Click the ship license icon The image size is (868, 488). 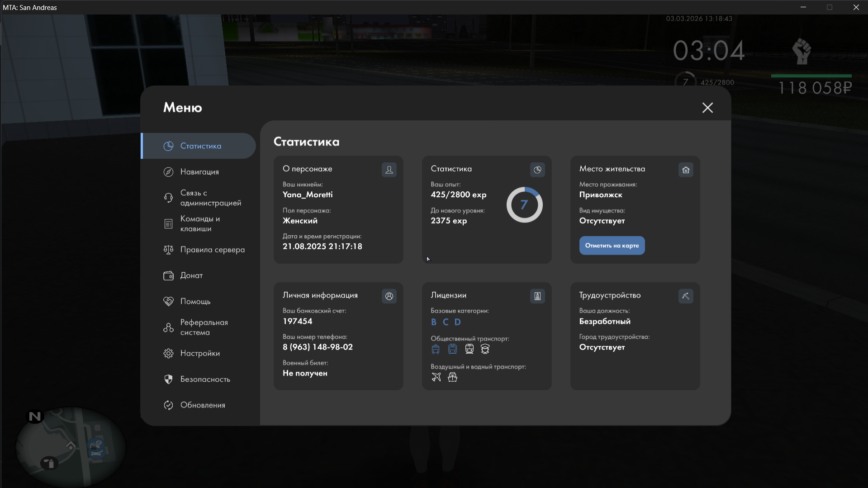452,377
